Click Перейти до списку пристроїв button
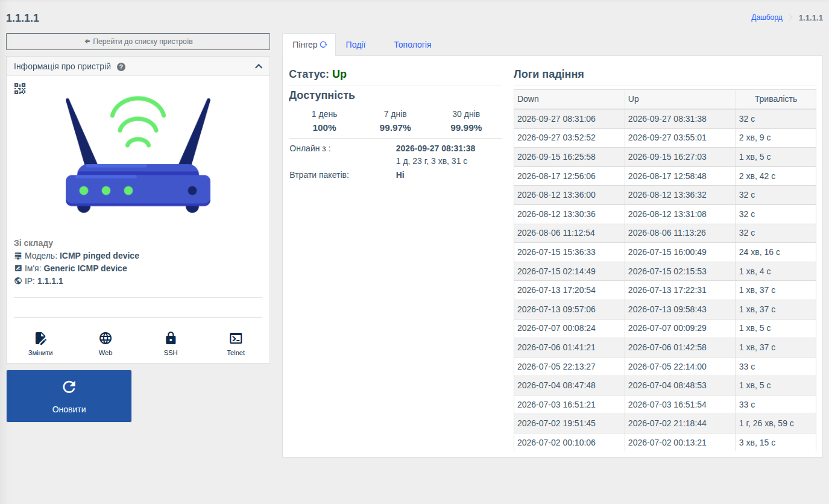The height and width of the screenshot is (504, 829). (138, 42)
